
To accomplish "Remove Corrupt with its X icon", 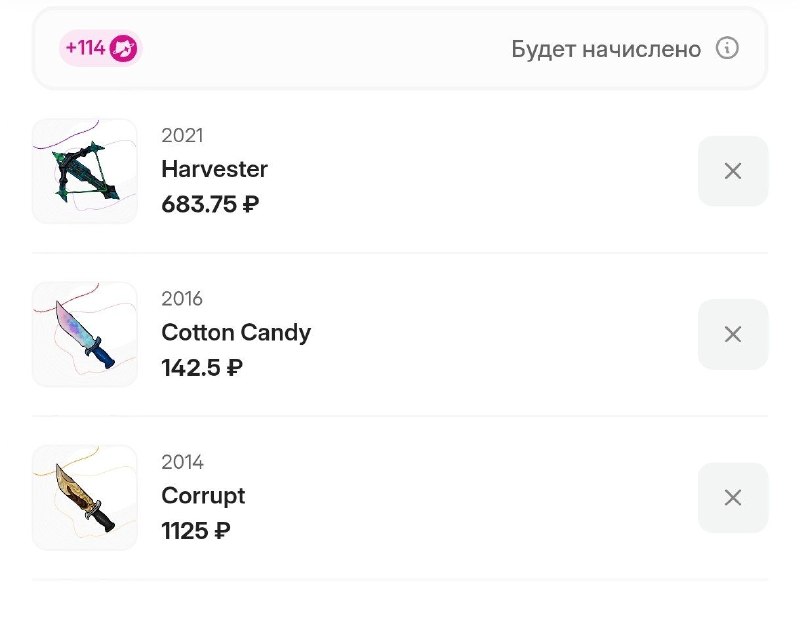I will [x=733, y=497].
